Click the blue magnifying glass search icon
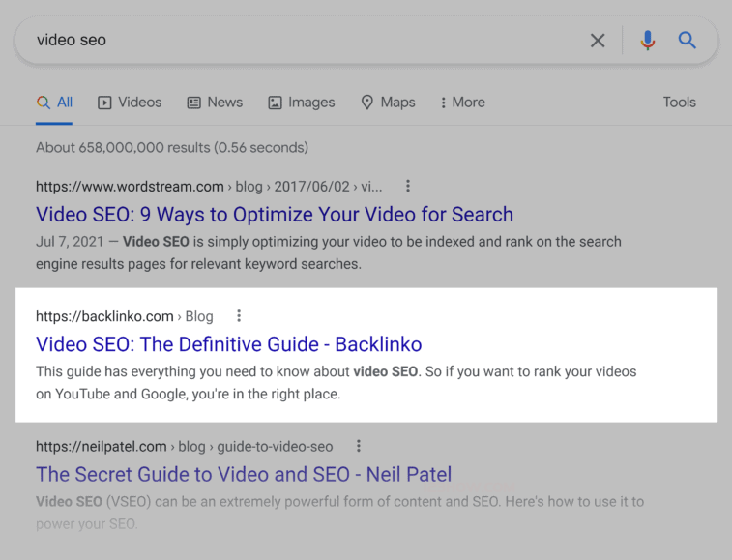 click(x=687, y=41)
